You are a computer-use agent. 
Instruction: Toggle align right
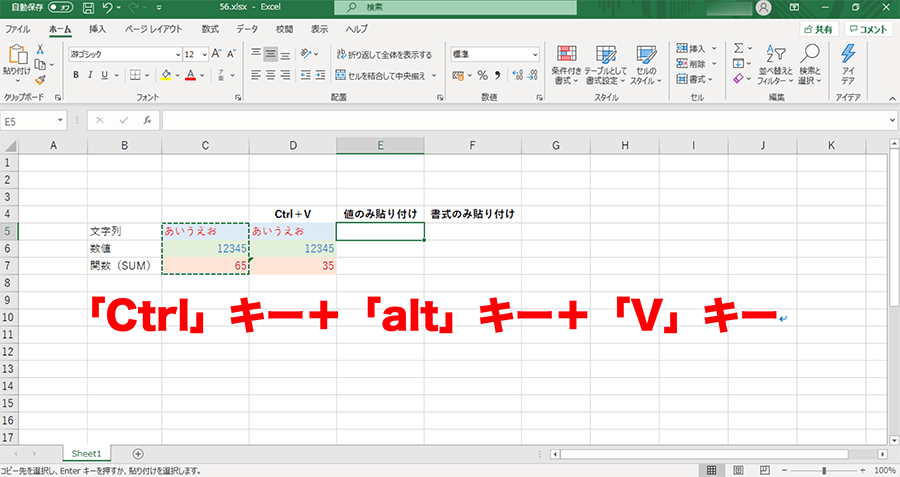point(285,75)
